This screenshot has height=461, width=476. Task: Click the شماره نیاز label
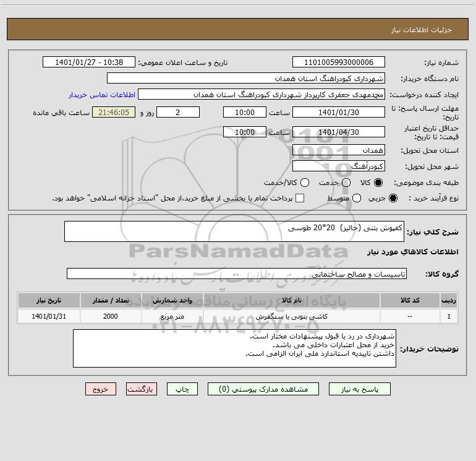(x=441, y=63)
